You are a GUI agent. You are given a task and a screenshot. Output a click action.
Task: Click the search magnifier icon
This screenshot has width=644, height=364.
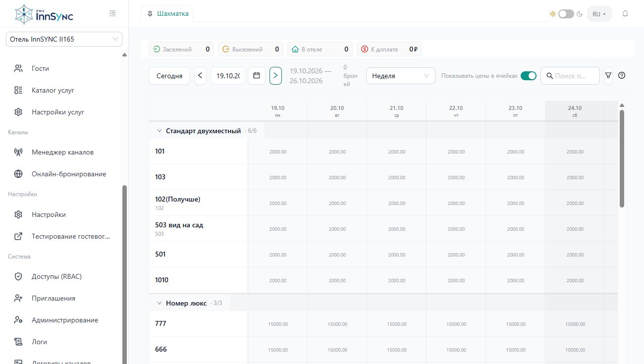549,76
